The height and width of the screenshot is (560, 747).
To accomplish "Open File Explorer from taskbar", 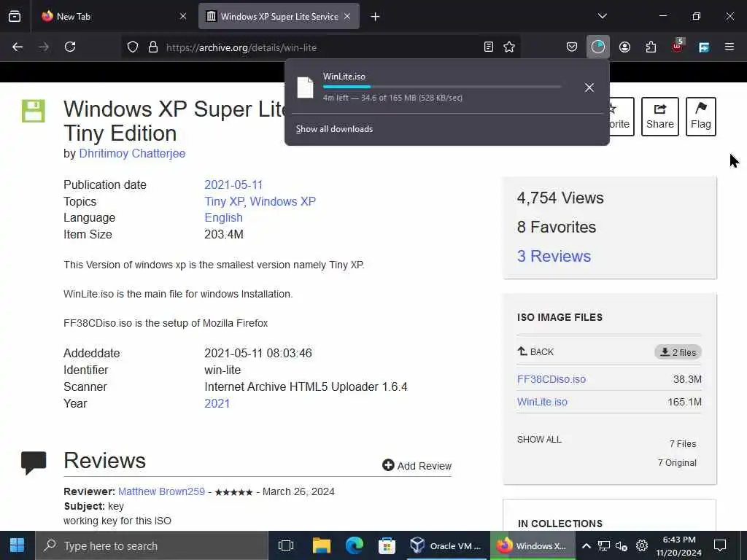I will [322, 545].
